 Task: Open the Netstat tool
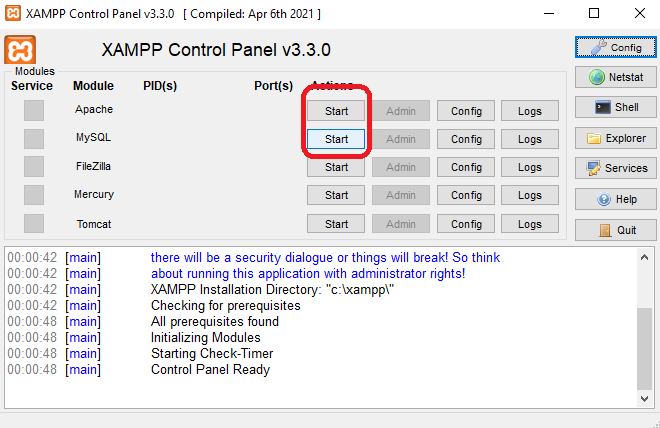(x=616, y=77)
